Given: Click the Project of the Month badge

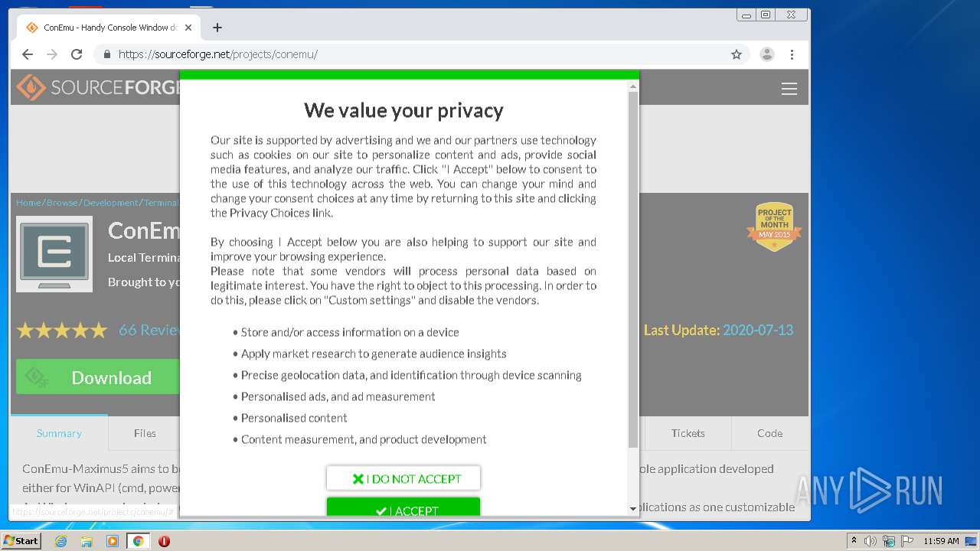Looking at the screenshot, I should pos(774,227).
